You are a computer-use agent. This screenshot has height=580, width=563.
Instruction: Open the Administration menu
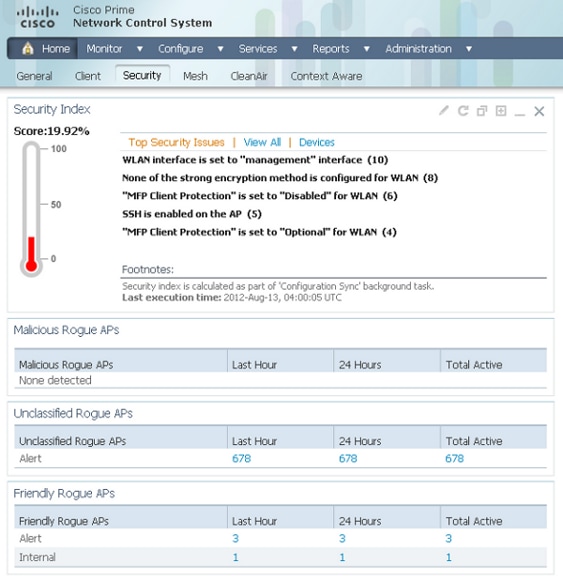click(418, 49)
